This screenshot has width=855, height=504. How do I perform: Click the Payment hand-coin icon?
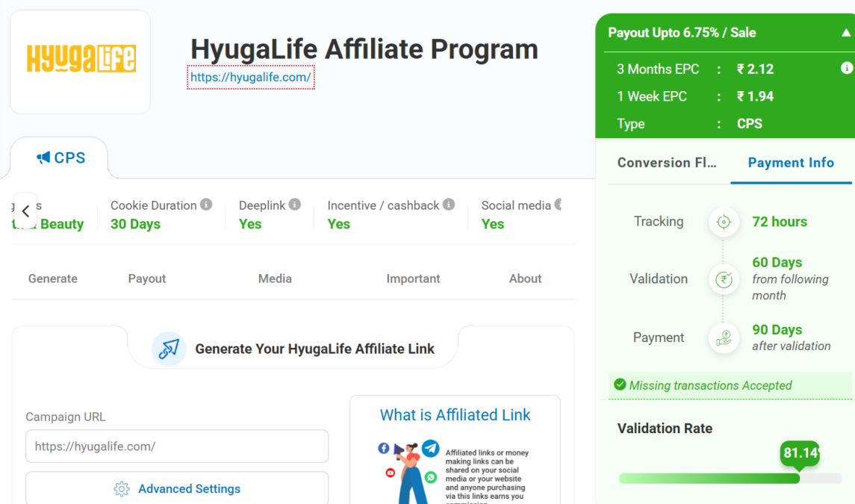point(723,337)
